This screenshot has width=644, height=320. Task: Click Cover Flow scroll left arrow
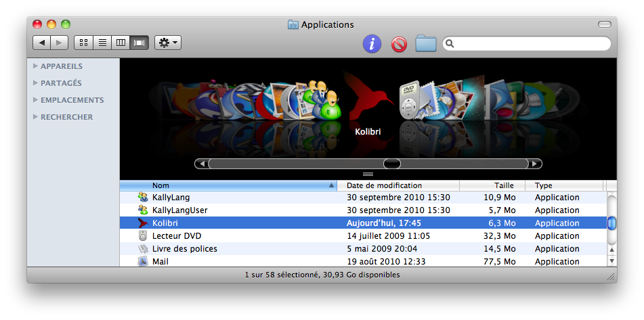click(202, 164)
